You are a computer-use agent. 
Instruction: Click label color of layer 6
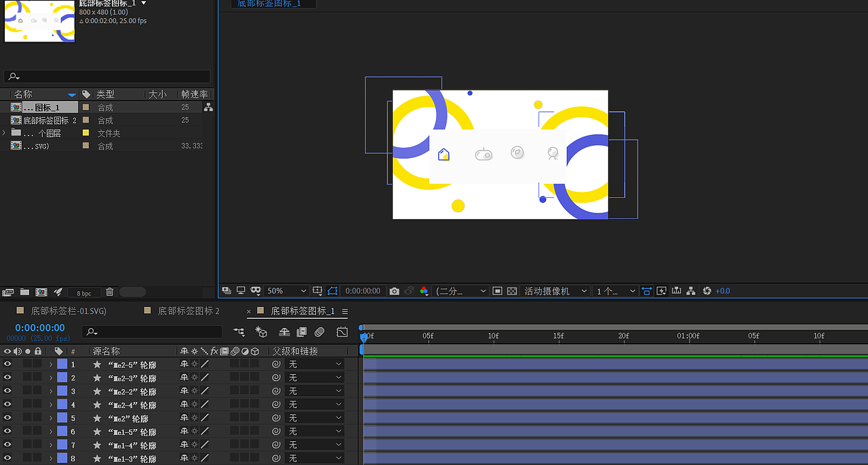click(x=62, y=432)
